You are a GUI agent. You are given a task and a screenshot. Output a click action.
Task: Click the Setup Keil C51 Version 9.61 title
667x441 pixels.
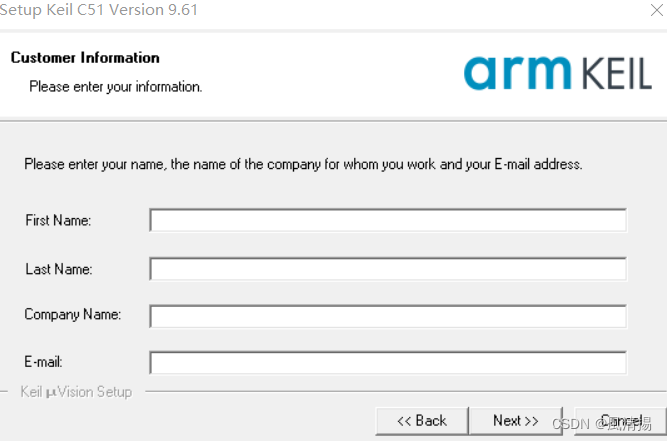(99, 9)
